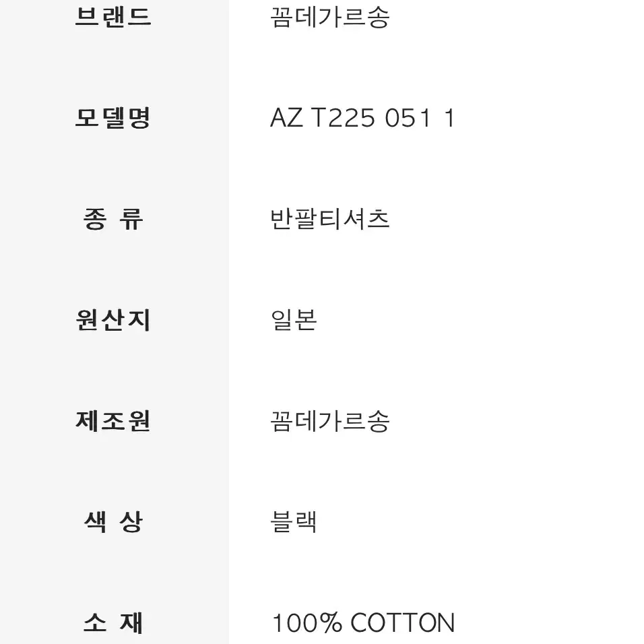Image resolution: width=644 pixels, height=644 pixels.
Task: Click the 종 류 label
Action: (113, 219)
